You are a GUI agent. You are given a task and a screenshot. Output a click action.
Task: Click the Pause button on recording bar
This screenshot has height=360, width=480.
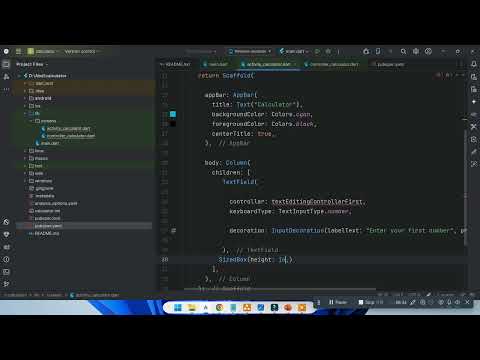coord(338,302)
